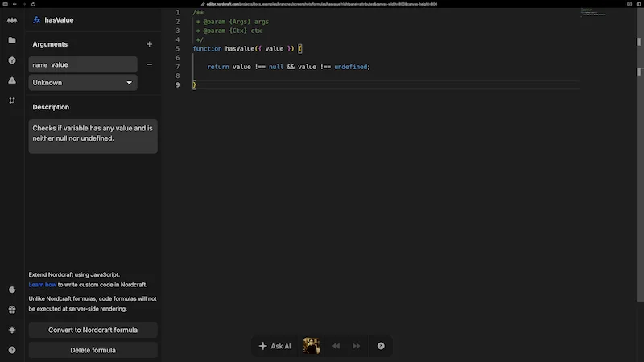Screen dimensions: 644x362
Task: Click the fx formula icon beside hasValue
Action: (36, 19)
